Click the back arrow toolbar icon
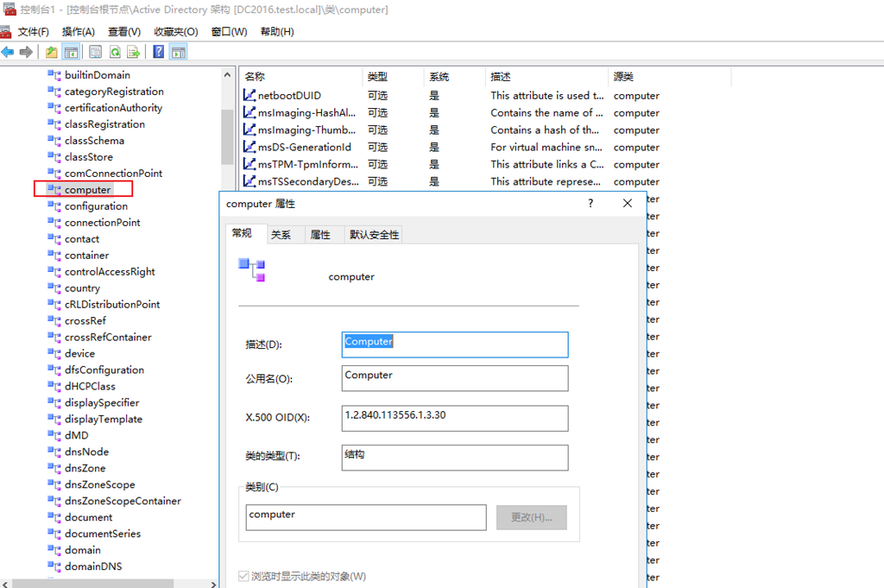 point(8,52)
